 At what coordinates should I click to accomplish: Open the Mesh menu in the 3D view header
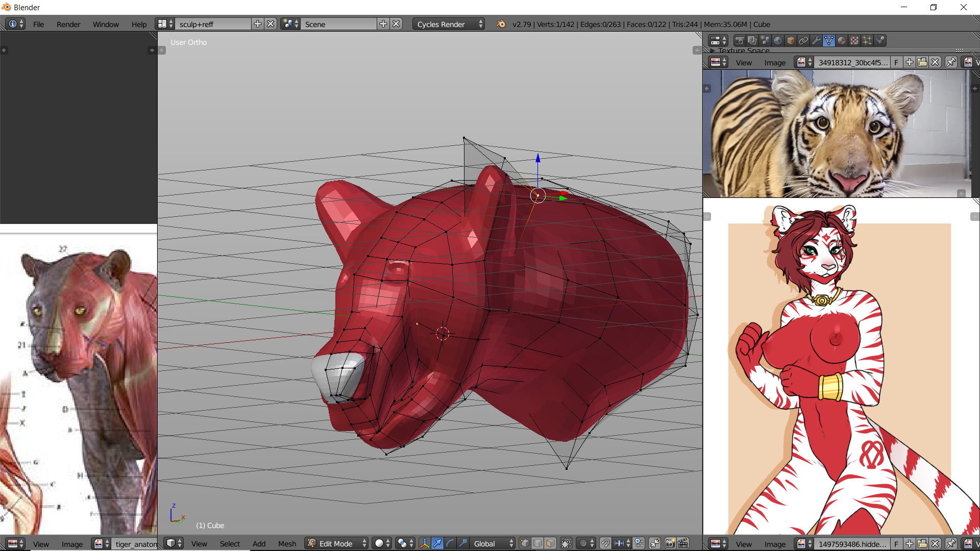(287, 543)
